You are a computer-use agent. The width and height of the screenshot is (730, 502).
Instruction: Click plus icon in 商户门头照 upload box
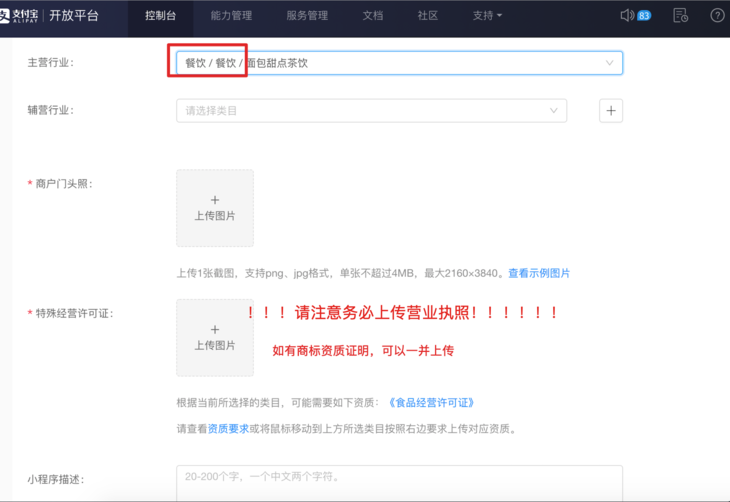(215, 200)
